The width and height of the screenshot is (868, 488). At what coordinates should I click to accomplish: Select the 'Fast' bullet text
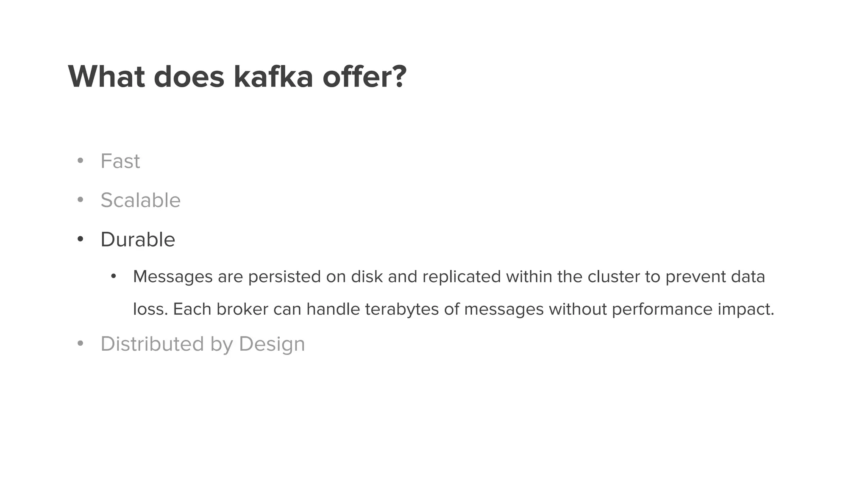coord(120,161)
